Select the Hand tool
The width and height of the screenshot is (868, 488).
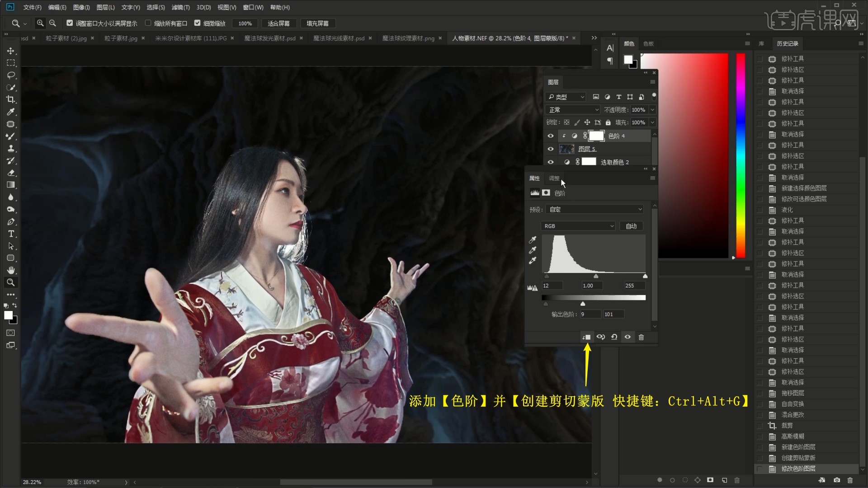click(11, 270)
